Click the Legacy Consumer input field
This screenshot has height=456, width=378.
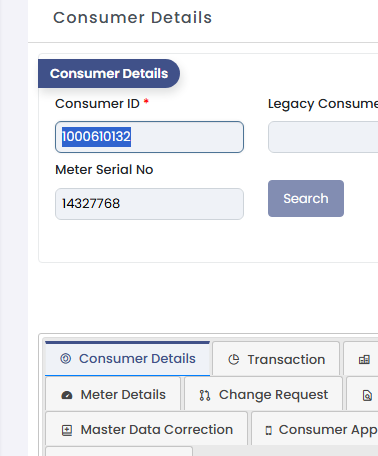point(323,137)
